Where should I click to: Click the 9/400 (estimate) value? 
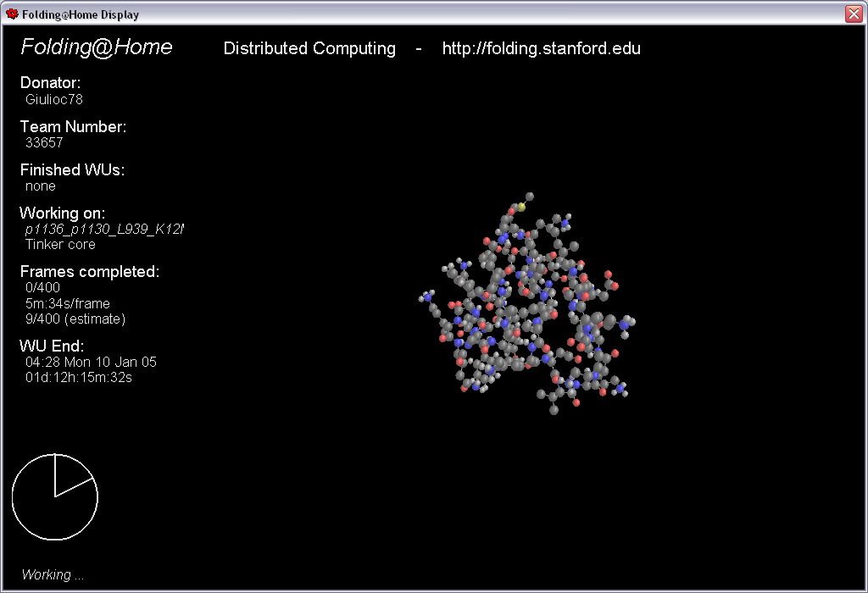pos(75,319)
